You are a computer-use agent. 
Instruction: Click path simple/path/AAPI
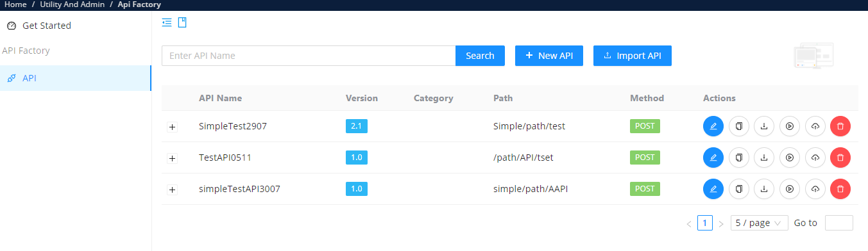531,189
